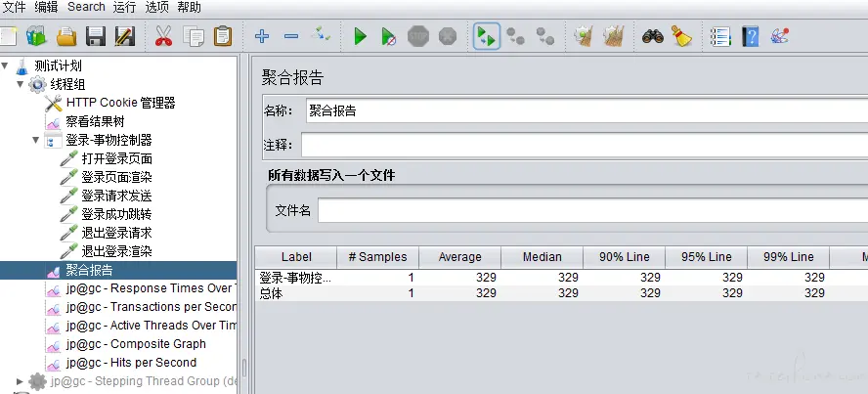Click the Remote Start All icon
This screenshot has height=394, width=868.
coord(487,36)
